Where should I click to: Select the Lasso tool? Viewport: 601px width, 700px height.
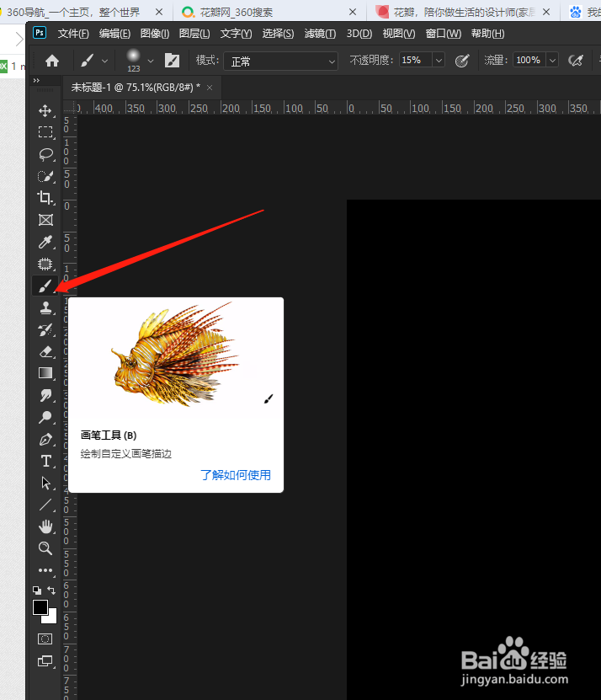click(x=45, y=154)
